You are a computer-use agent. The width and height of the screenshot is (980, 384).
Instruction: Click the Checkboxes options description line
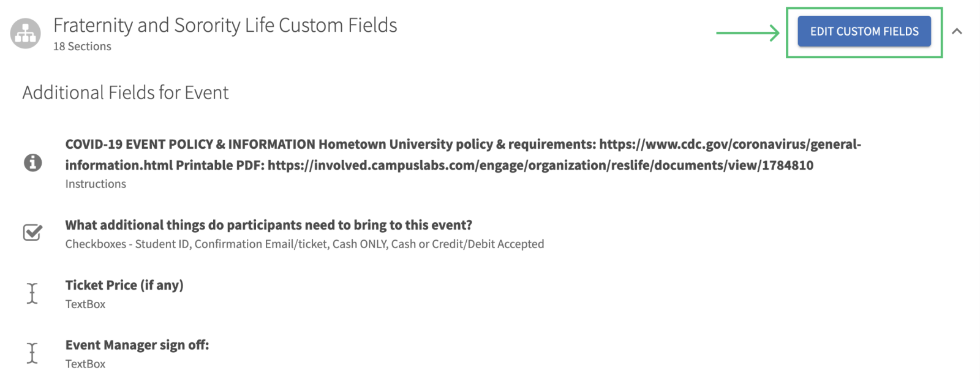304,244
